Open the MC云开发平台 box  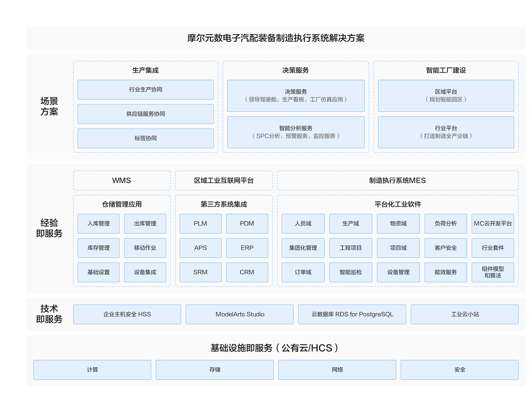click(x=493, y=224)
